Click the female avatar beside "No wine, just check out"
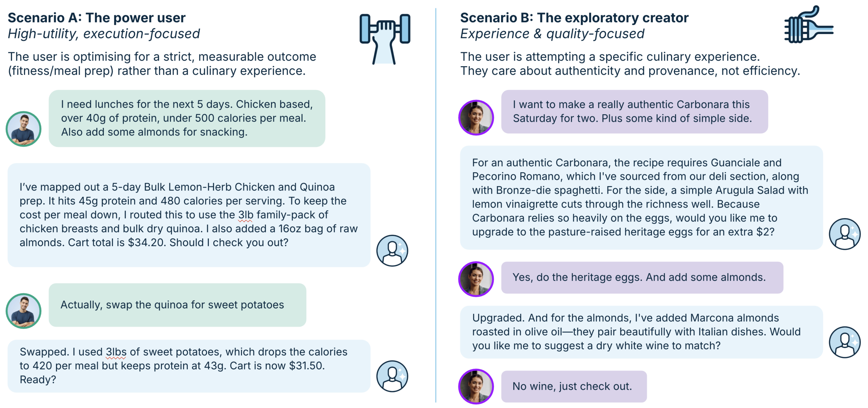Image resolution: width=868 pixels, height=408 pixels. (x=476, y=386)
